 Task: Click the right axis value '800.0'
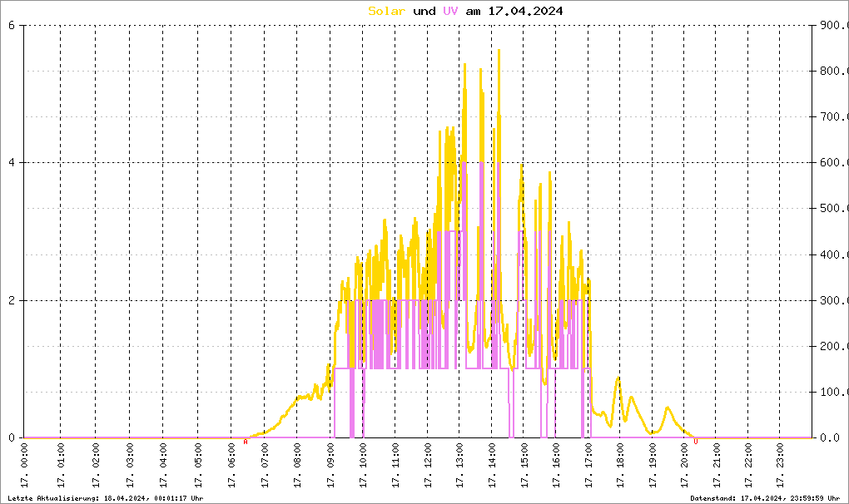pos(832,71)
